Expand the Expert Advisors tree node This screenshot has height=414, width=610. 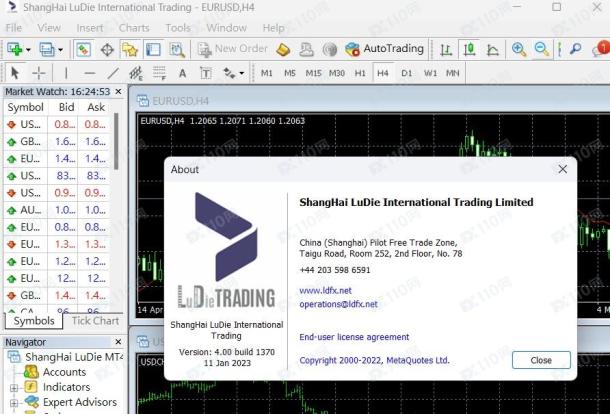click(14, 403)
